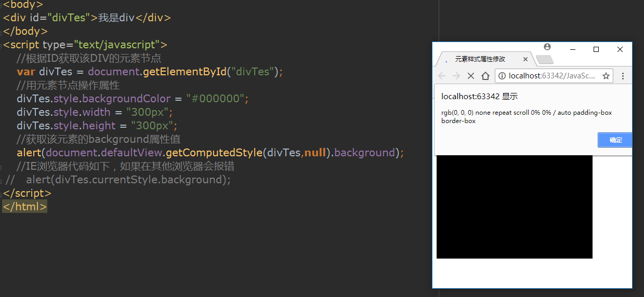The height and width of the screenshot is (297, 644).
Task: Click 'type="text/javascript"' attribute in script tag
Action: (101, 45)
